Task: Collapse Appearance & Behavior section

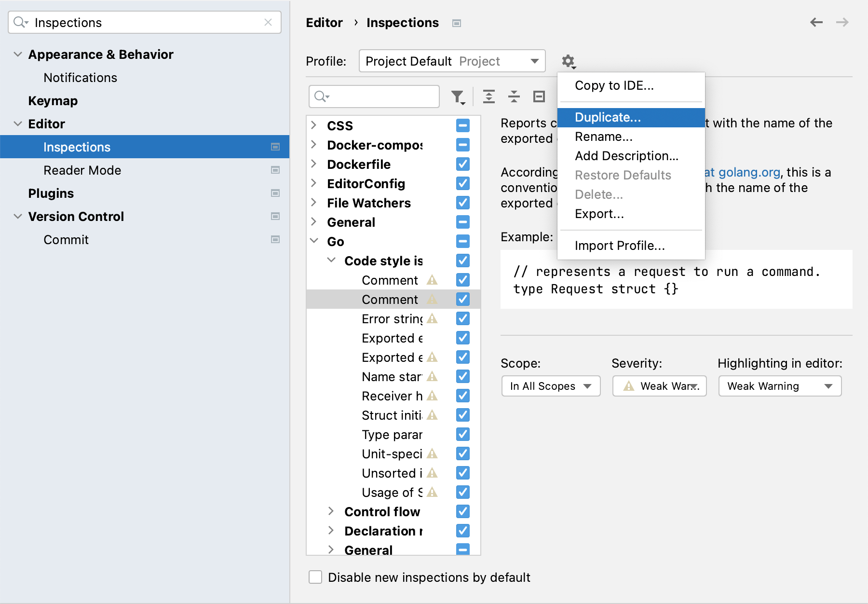Action: [x=18, y=54]
